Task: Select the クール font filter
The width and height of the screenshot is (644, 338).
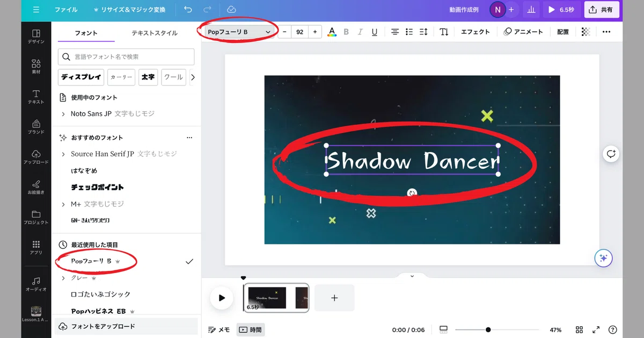Action: [173, 77]
